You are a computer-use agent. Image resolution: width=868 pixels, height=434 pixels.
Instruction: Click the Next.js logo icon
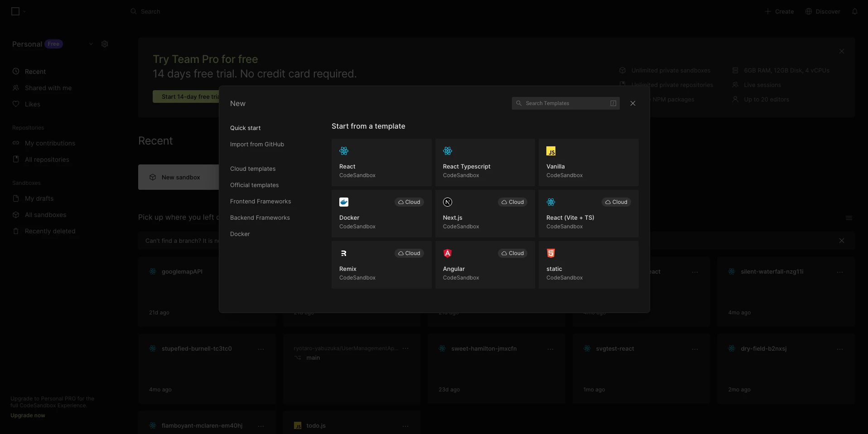(448, 202)
